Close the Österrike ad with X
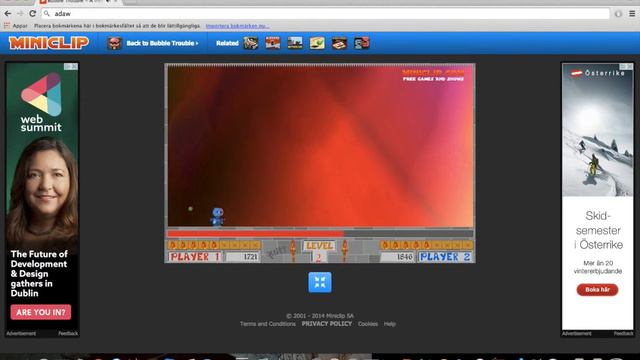 [x=630, y=67]
